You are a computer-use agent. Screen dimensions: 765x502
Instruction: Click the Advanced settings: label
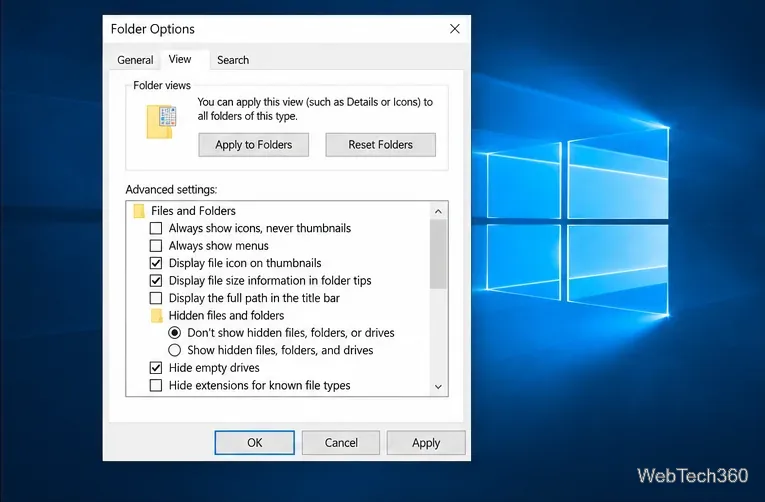click(171, 189)
